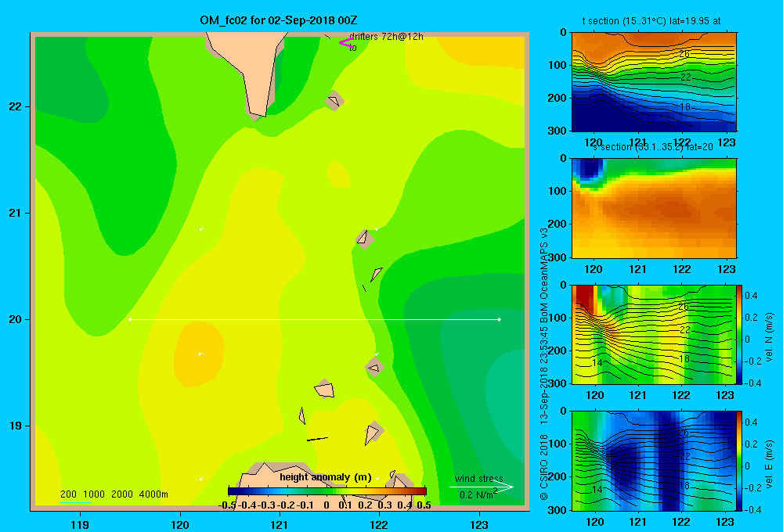Click the "14" contour label in vel. E section
The width and height of the screenshot is (783, 532).
[x=597, y=490]
